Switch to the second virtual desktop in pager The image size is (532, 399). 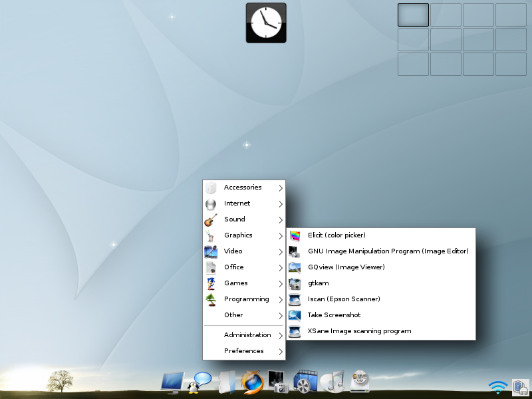446,15
